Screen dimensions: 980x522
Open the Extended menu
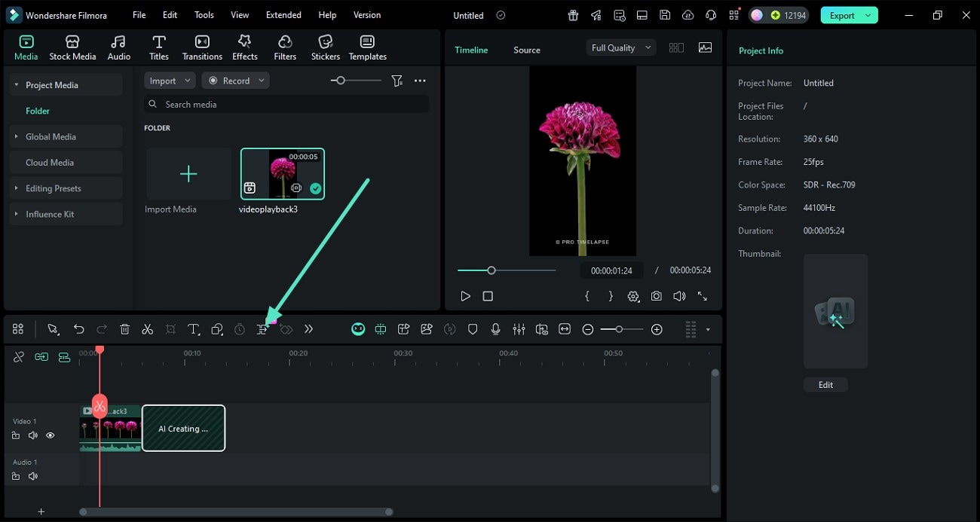(283, 15)
